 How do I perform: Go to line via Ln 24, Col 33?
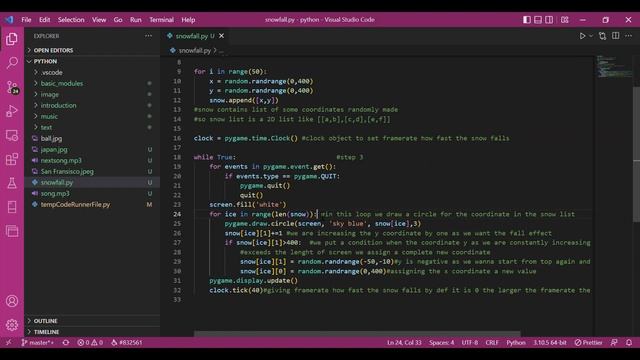point(404,342)
